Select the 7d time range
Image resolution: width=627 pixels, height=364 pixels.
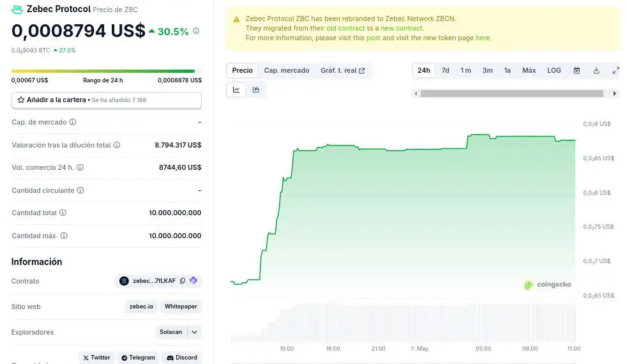(x=446, y=70)
